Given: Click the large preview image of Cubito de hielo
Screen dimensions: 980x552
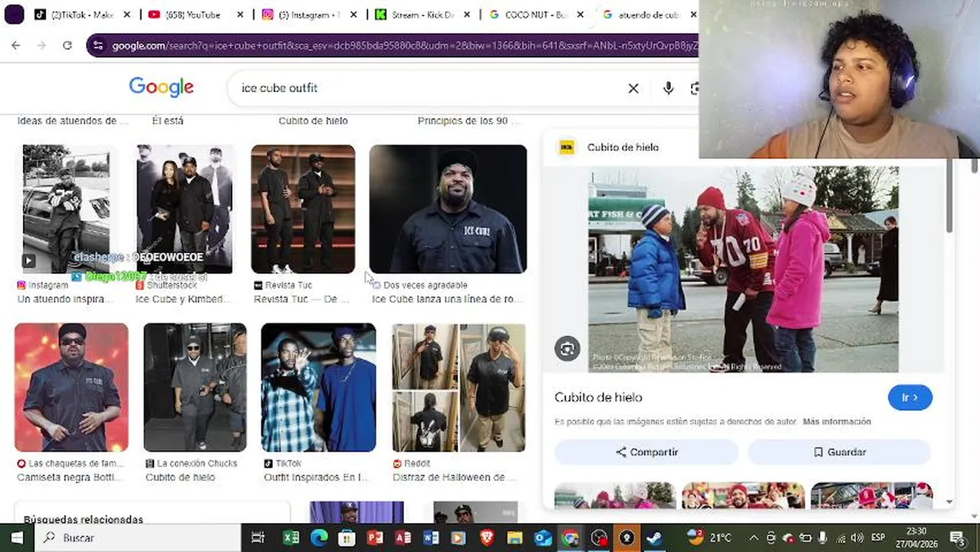Looking at the screenshot, I should 743,269.
